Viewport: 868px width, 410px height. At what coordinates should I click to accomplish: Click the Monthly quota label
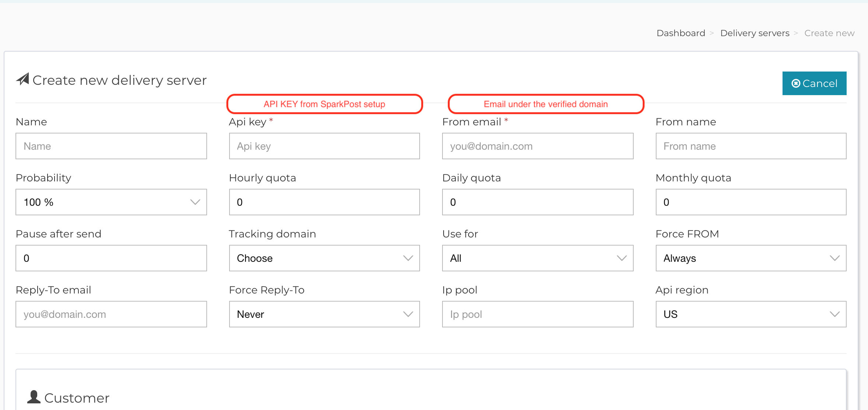(693, 178)
